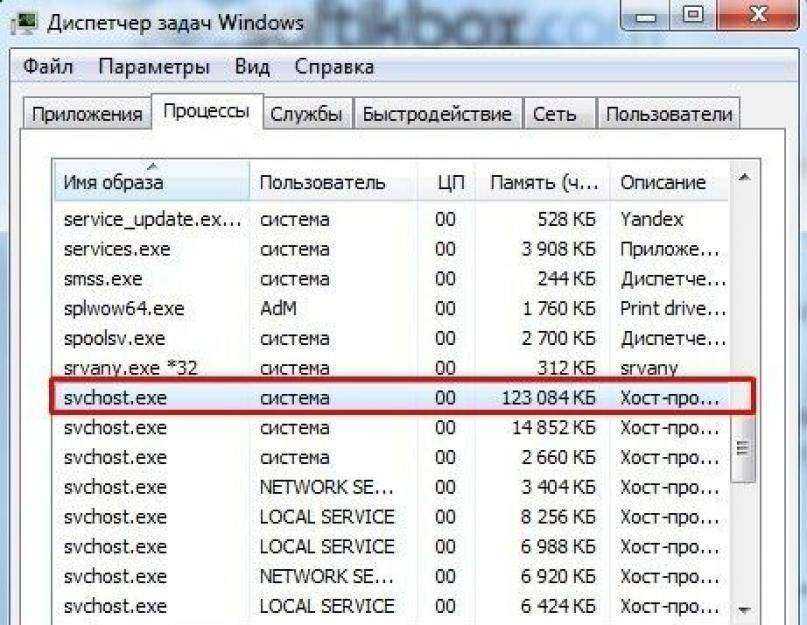The height and width of the screenshot is (625, 807).
Task: Select the splwow64.exe process
Action: coord(391,309)
